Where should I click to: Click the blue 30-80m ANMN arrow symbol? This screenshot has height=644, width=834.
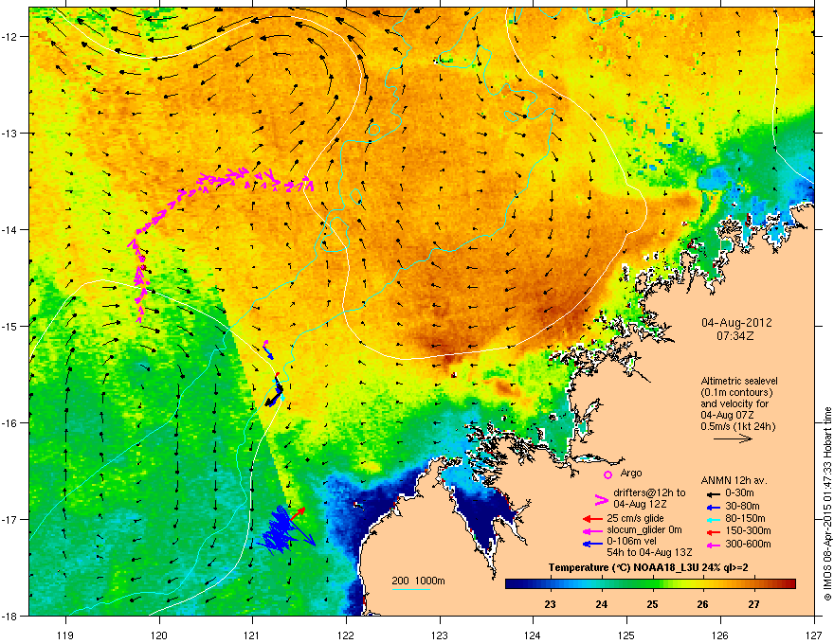coord(712,507)
